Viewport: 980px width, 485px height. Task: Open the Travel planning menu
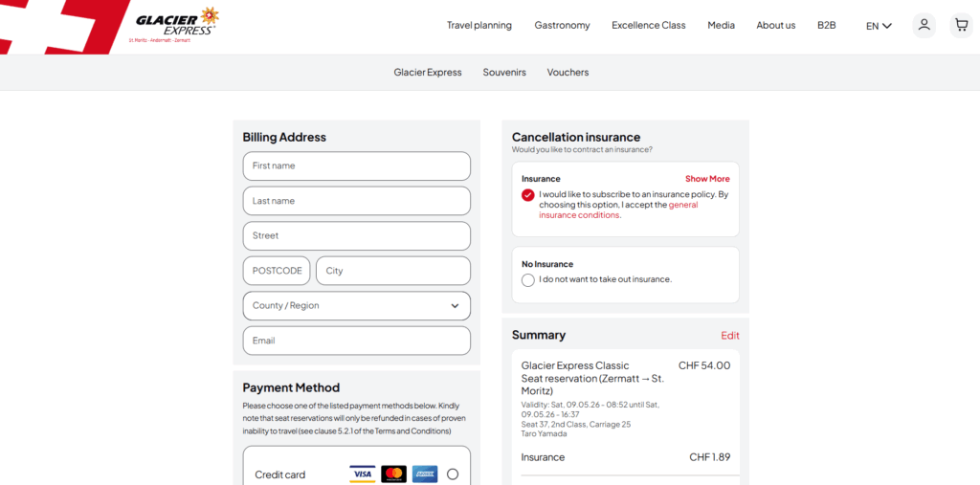click(479, 26)
